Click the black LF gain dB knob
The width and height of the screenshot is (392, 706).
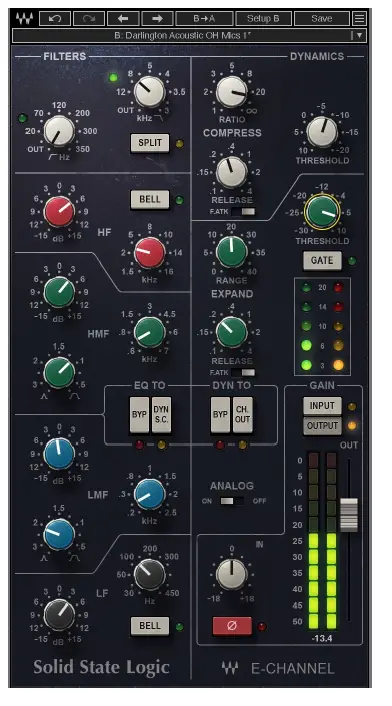[59, 615]
